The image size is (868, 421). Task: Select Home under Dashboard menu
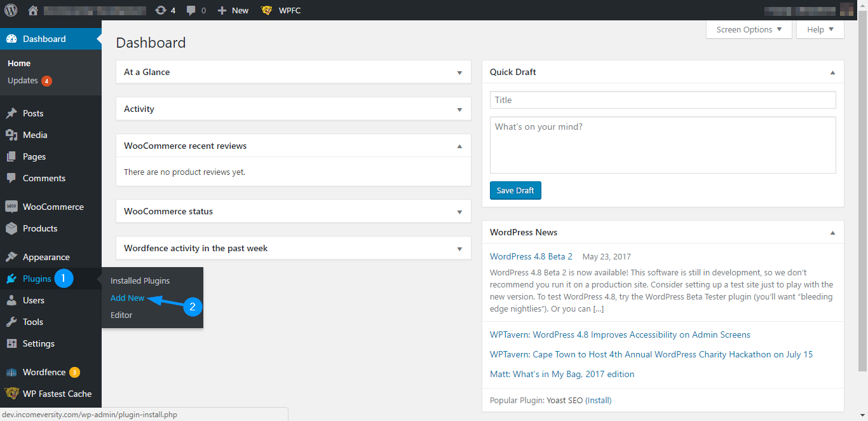(x=19, y=64)
